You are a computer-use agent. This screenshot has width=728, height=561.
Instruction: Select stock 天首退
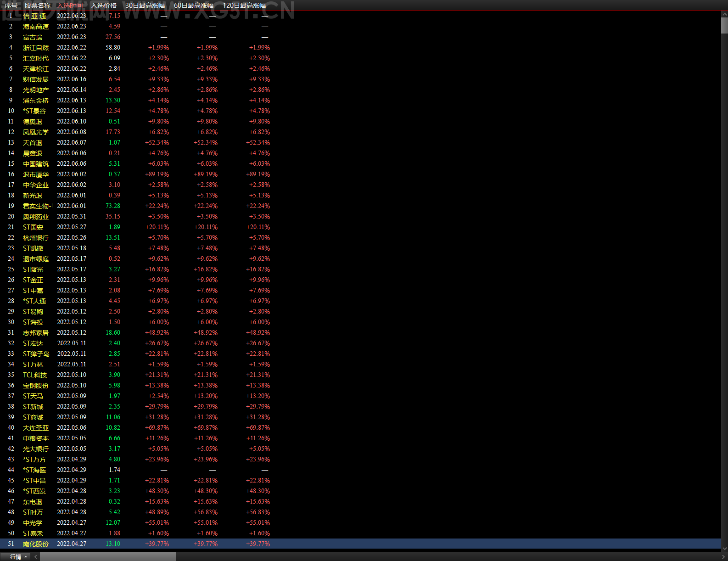[33, 143]
